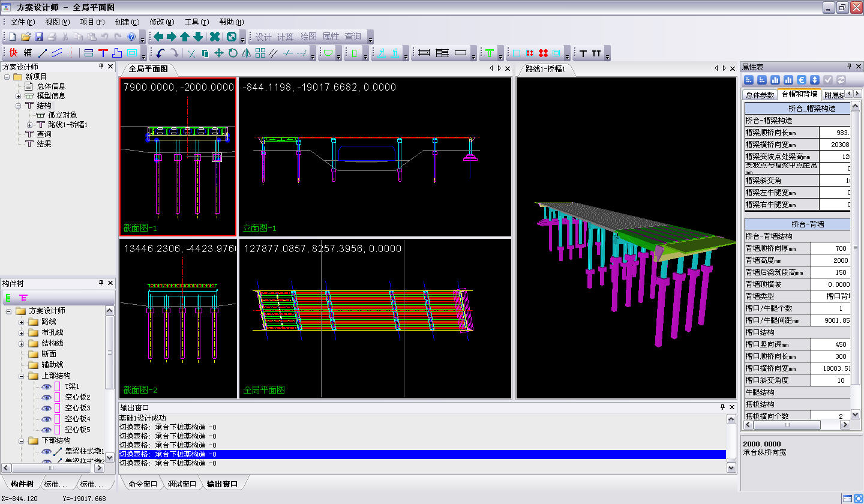
Task: Pan view with the right arrow
Action: [172, 37]
